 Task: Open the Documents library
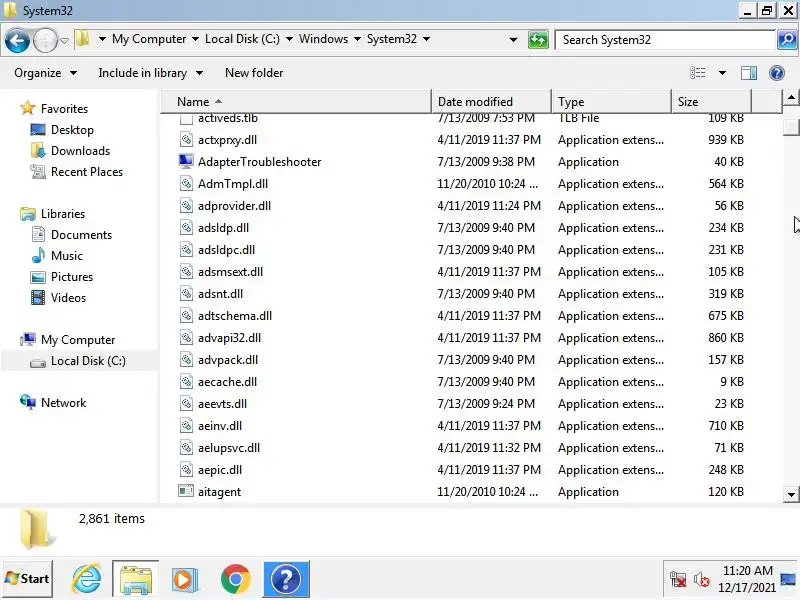coord(81,235)
